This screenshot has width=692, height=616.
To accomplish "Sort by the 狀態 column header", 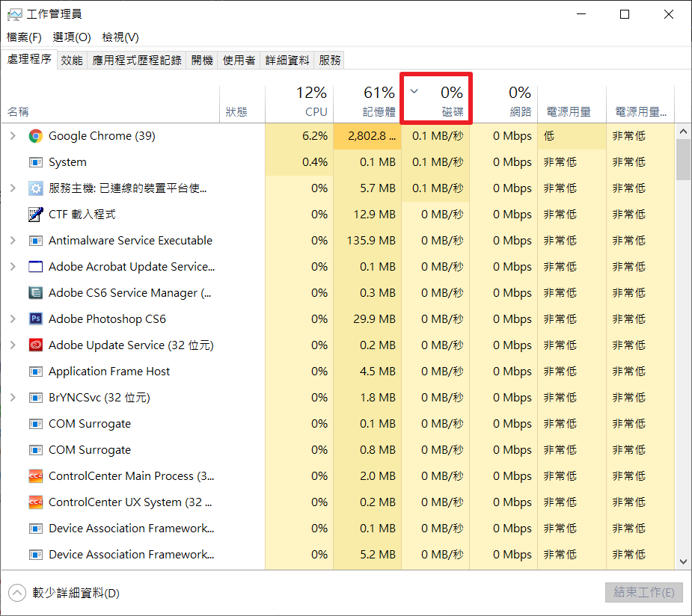I will [x=242, y=102].
